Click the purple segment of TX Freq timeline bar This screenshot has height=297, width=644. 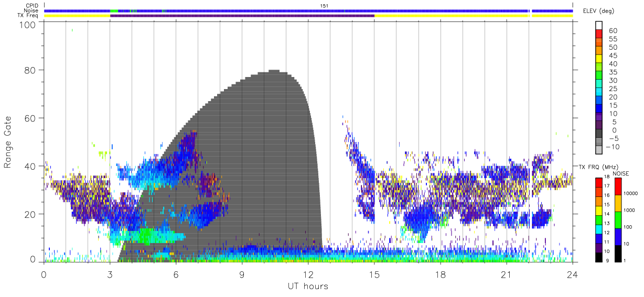[242, 16]
